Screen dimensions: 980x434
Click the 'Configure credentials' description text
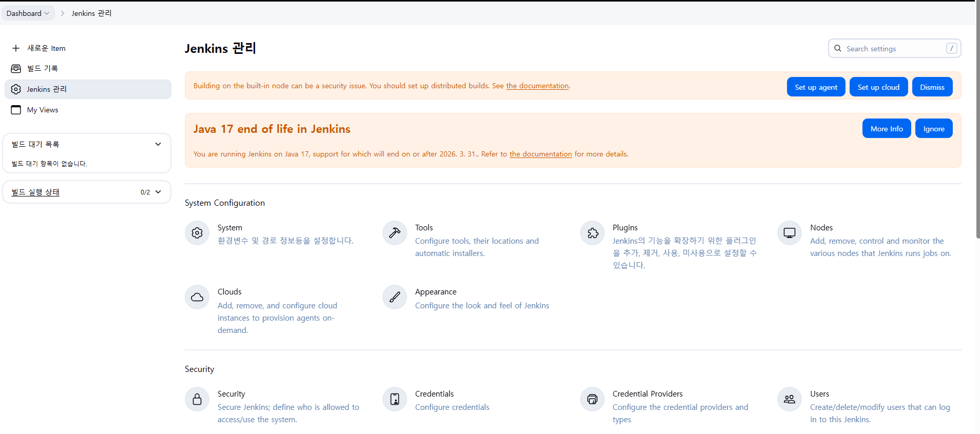[452, 407]
